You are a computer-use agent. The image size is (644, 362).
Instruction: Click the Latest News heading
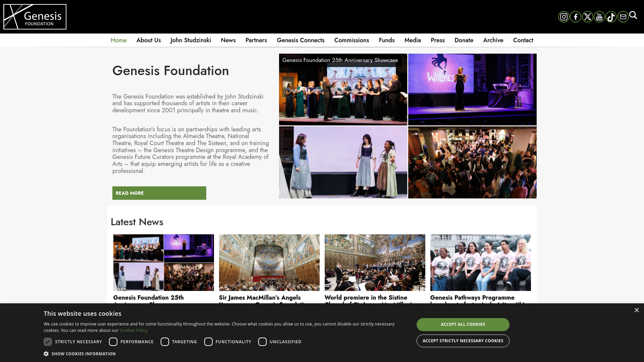click(x=137, y=222)
